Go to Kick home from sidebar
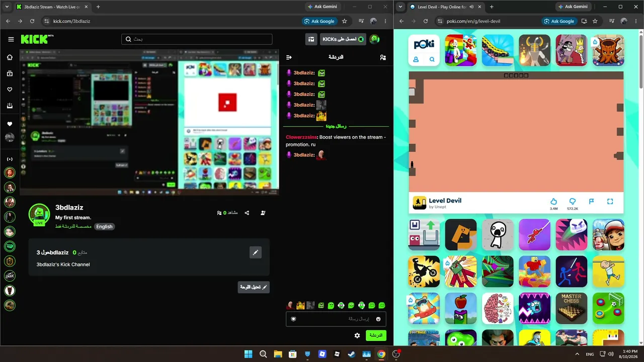Viewport: 644px width, 362px height. [x=10, y=57]
